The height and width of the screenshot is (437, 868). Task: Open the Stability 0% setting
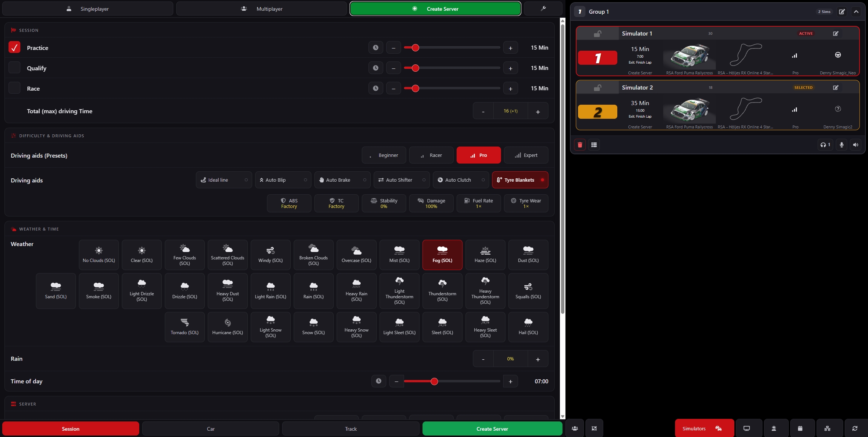384,204
